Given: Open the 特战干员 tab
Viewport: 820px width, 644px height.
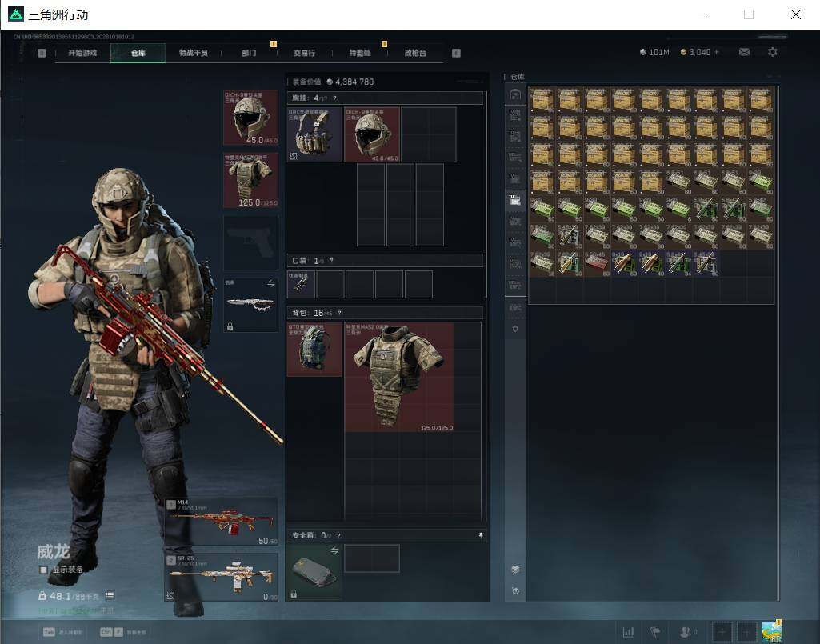Looking at the screenshot, I should 194,53.
